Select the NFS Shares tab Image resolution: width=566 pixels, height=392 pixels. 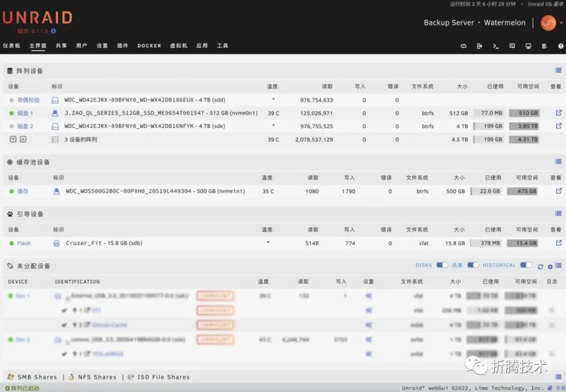[97, 377]
